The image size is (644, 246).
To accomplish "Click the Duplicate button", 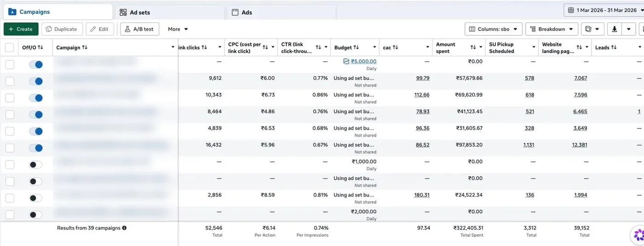I will click(62, 29).
